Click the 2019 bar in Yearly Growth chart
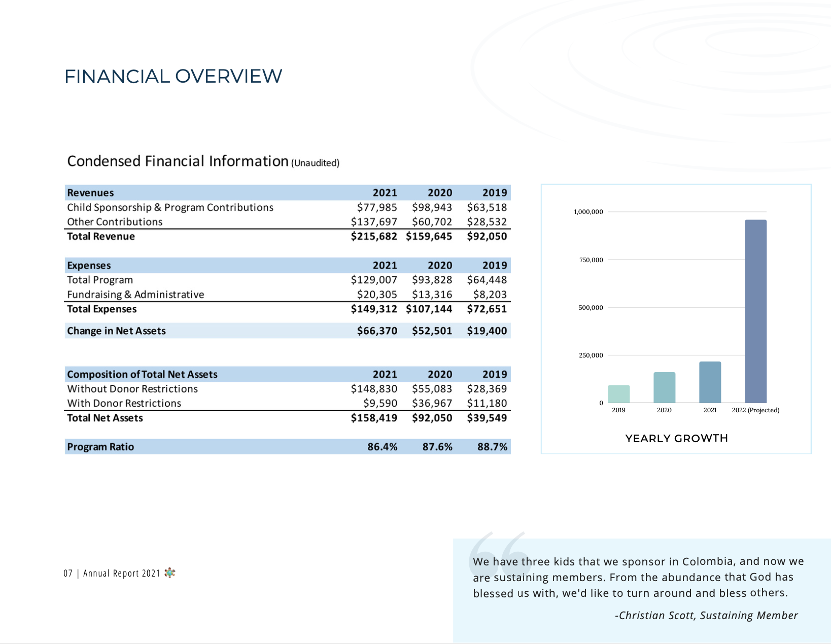This screenshot has height=644, width=831. [618, 394]
